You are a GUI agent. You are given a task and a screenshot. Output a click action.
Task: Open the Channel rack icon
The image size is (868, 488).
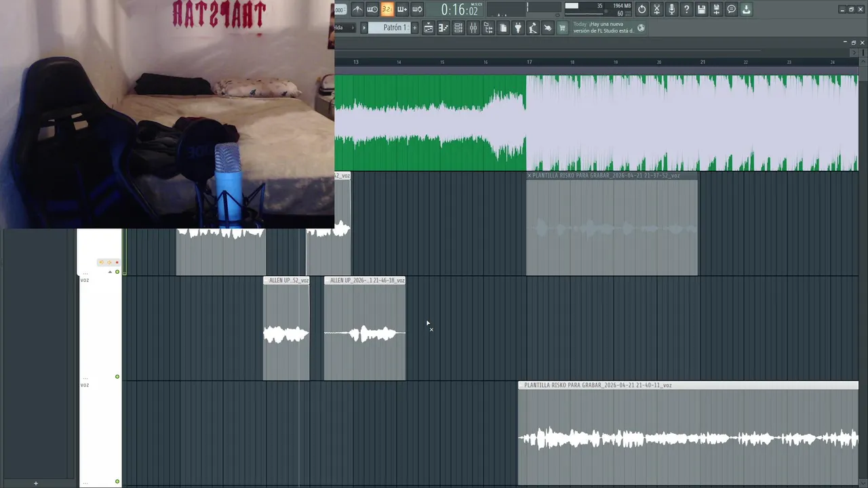tap(458, 28)
